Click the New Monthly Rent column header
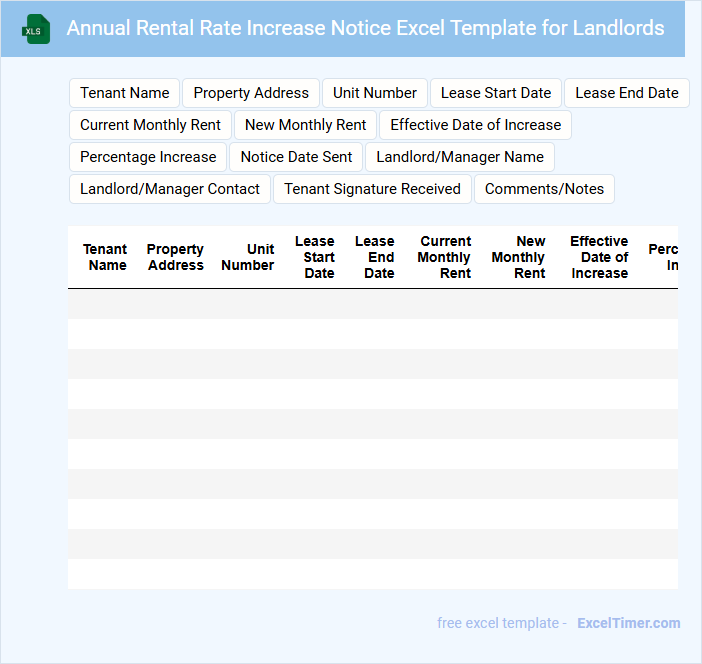Screen dimensions: 702x664 point(519,257)
